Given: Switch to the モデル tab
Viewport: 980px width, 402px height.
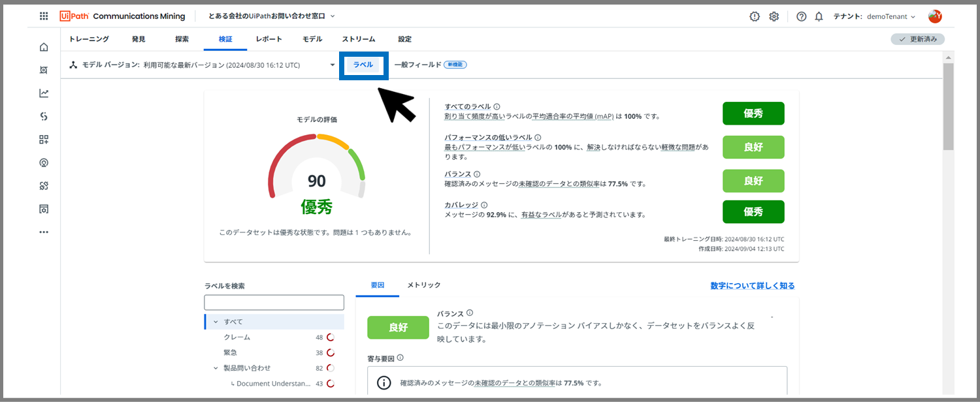Looking at the screenshot, I should (312, 39).
